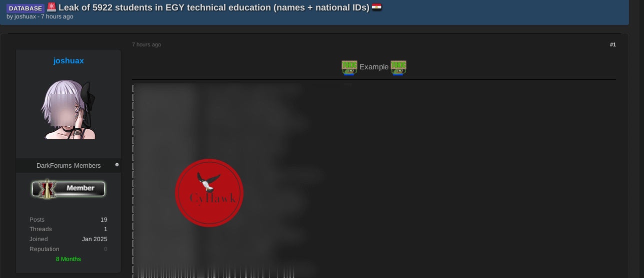This screenshot has height=278, width=644.
Task: View joshuax's posts count of 19
Action: [x=104, y=220]
